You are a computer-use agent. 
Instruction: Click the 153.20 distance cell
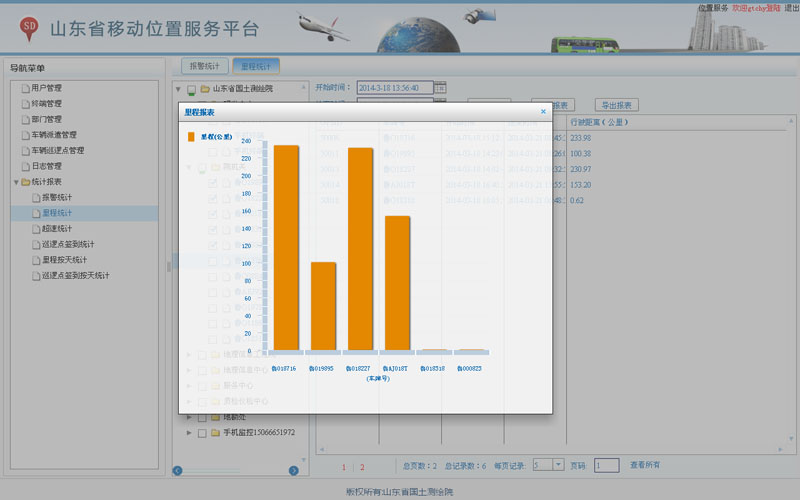click(581, 185)
